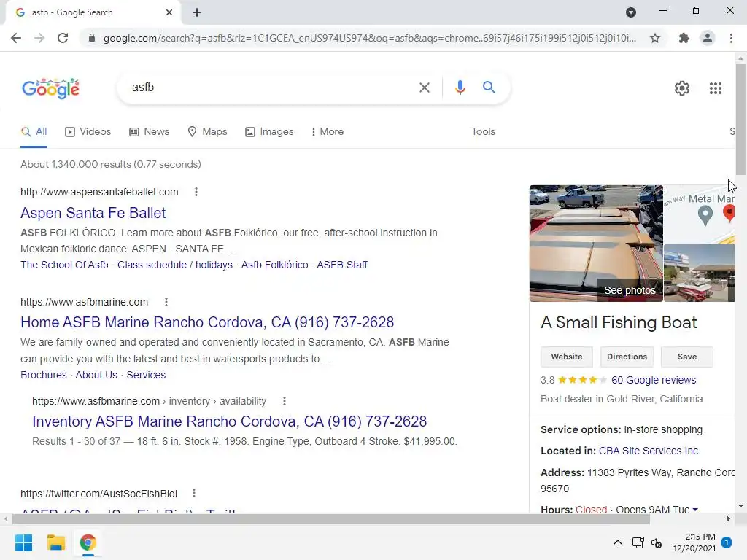Open Aspen Santa Fe Ballet result

[x=93, y=213]
